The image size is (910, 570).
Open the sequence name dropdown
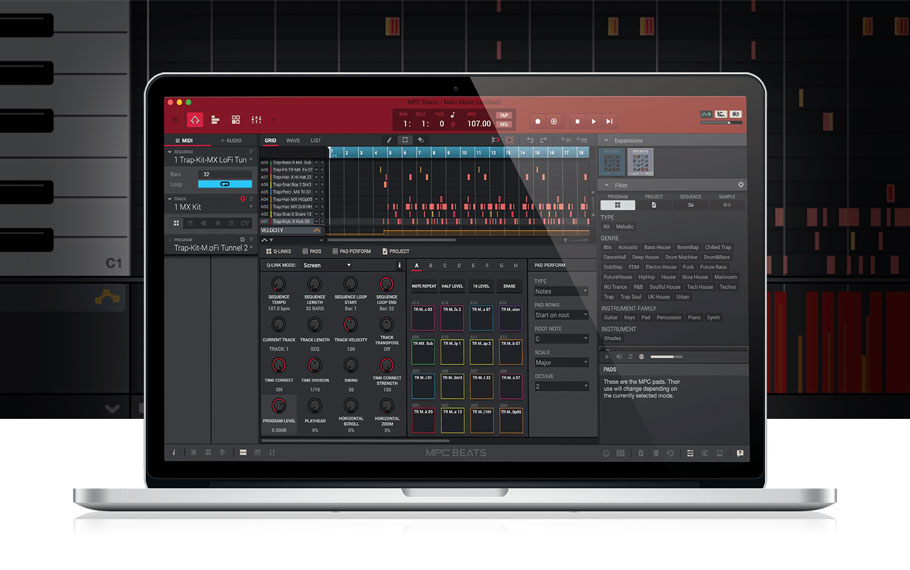click(x=211, y=160)
